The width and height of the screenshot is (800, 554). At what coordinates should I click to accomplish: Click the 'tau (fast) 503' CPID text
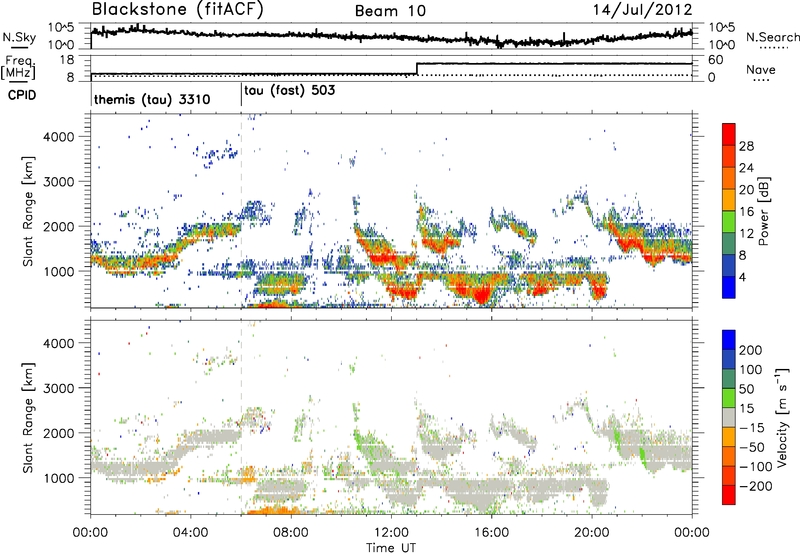[x=289, y=91]
